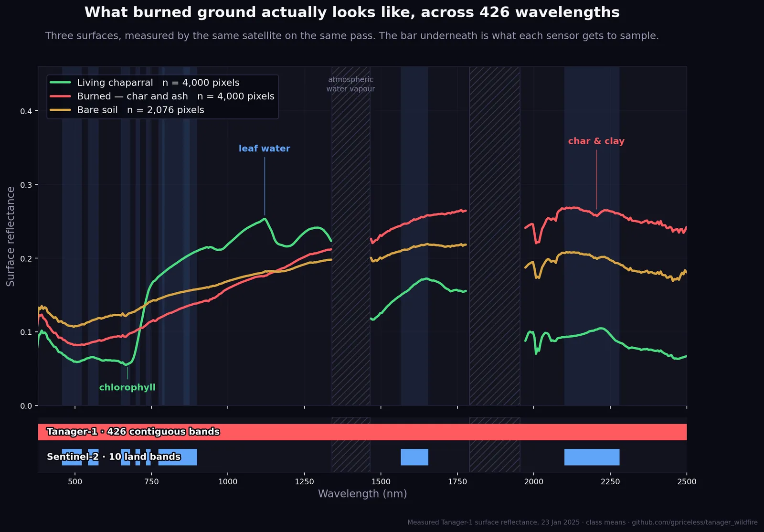
Task: Click the 750 x-axis tick label
Action: [151, 481]
